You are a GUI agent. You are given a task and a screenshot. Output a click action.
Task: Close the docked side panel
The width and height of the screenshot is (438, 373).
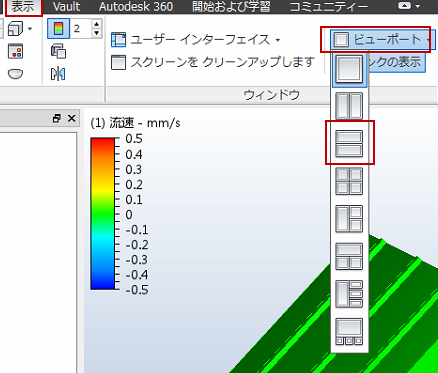(71, 118)
